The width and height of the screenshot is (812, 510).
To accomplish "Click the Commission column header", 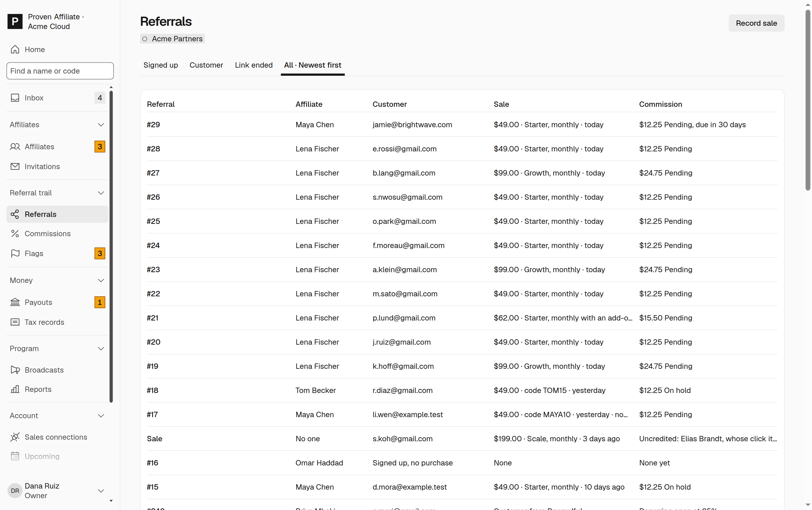I will point(660,104).
